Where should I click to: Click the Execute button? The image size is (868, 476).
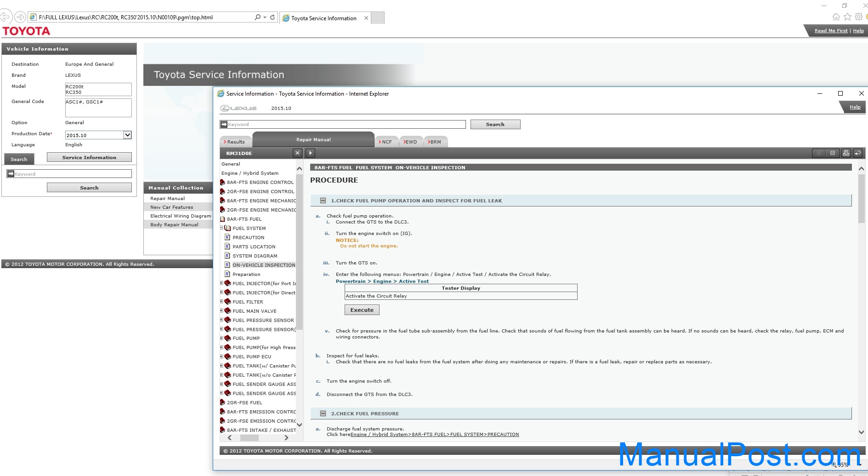pyautogui.click(x=362, y=310)
